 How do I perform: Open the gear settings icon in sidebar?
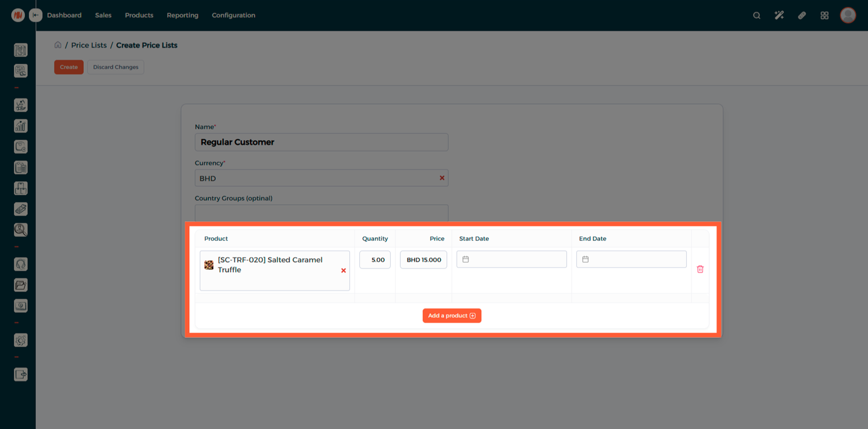21,340
